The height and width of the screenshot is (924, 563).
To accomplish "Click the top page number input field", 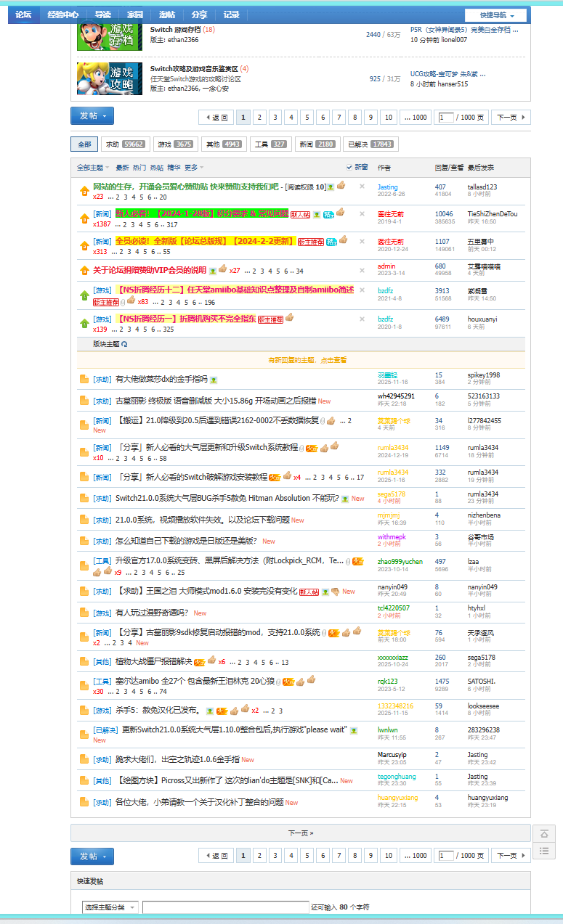I will pos(446,118).
